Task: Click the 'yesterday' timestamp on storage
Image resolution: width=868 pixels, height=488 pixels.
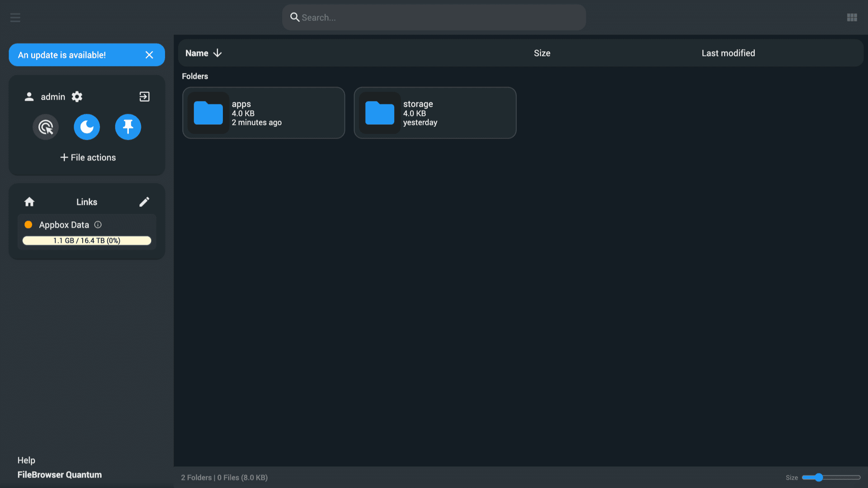Action: 420,122
